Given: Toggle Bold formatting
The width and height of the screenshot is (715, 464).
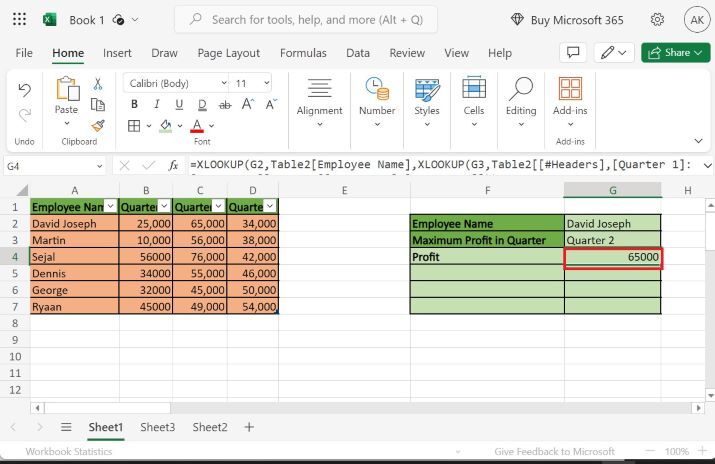Looking at the screenshot, I should pos(134,104).
